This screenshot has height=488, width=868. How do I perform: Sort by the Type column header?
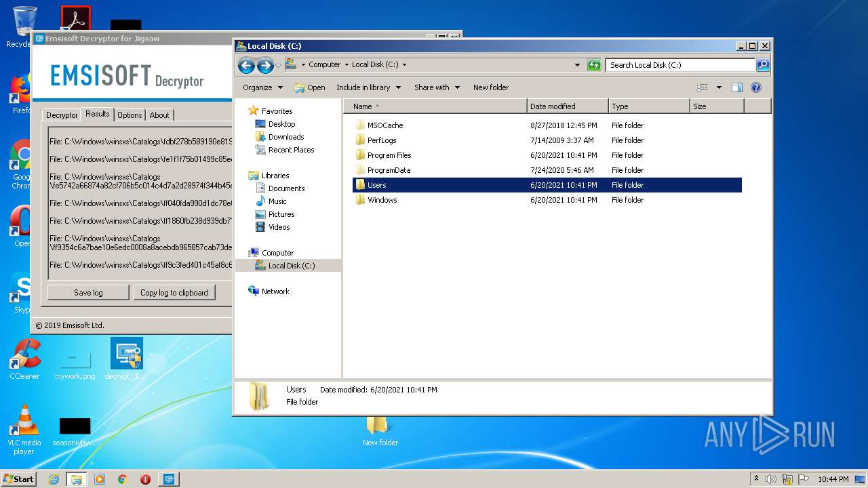pyautogui.click(x=649, y=106)
